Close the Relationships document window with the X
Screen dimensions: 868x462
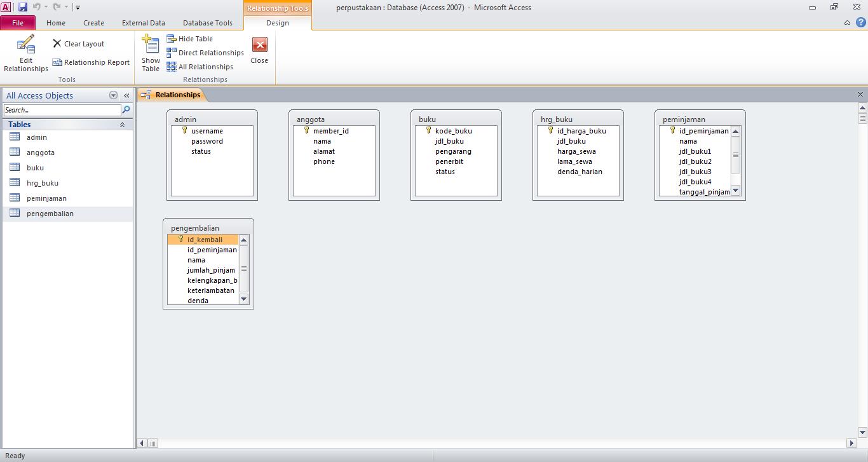tap(860, 95)
